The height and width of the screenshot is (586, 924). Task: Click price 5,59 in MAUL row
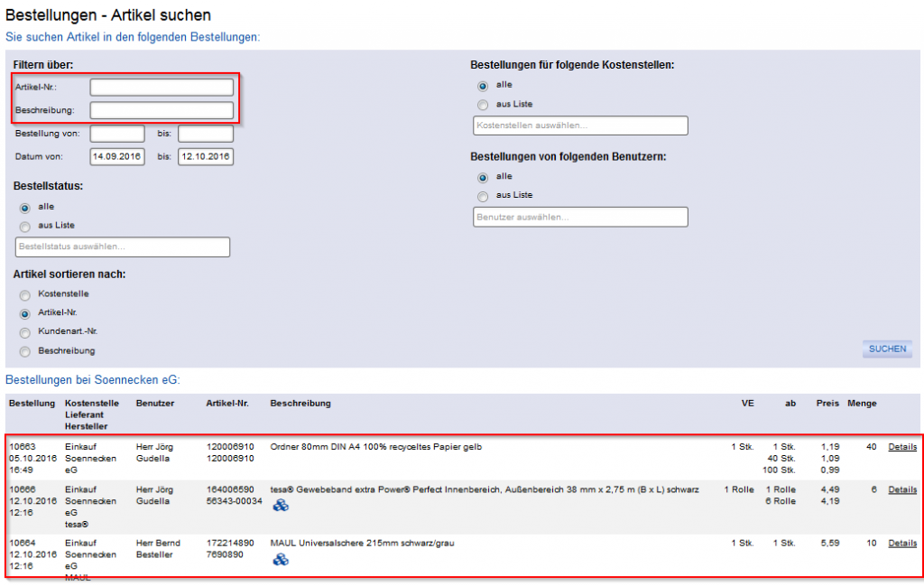(830, 544)
